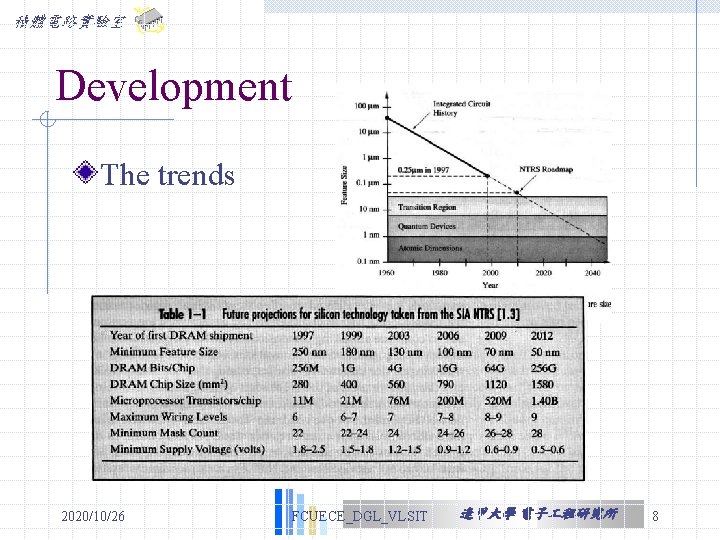The height and width of the screenshot is (540, 720).
Task: Click the 'Transition Region' band label
Action: (x=427, y=207)
